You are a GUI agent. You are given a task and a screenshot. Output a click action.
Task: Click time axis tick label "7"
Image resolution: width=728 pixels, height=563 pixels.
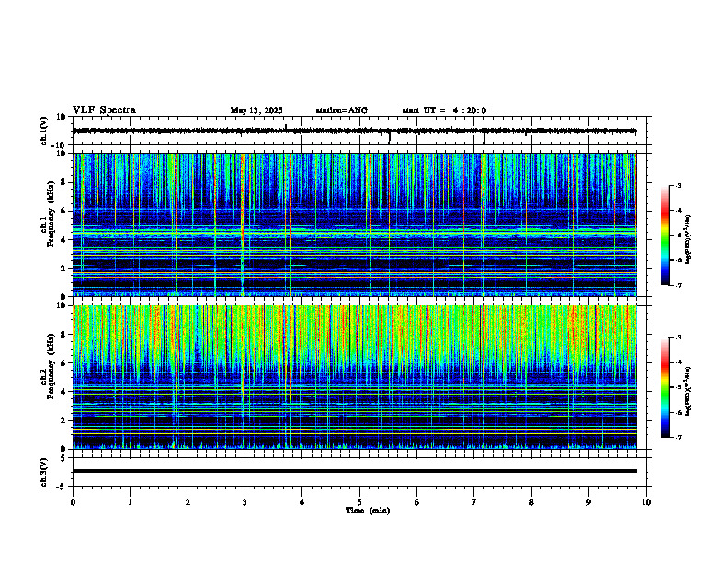(x=474, y=502)
